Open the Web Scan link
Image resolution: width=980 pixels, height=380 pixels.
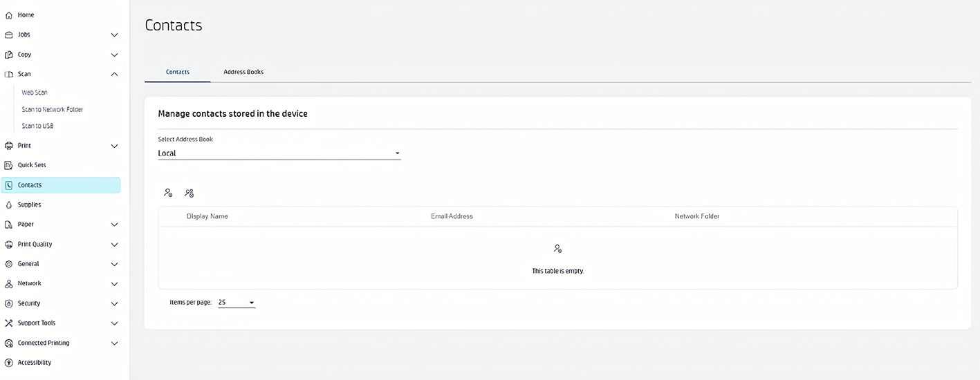pyautogui.click(x=35, y=93)
